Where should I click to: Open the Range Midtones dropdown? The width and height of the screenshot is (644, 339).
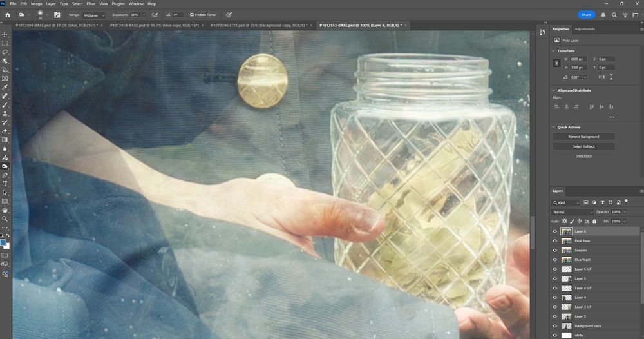[x=94, y=15]
